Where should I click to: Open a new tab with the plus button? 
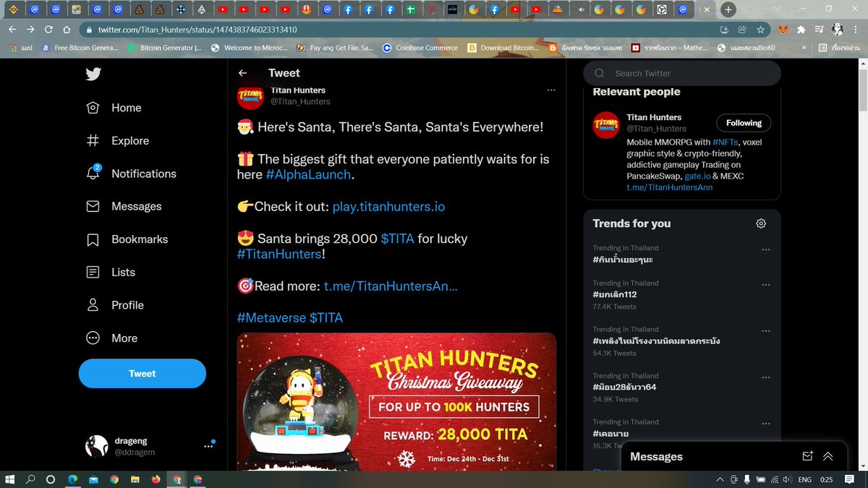tap(728, 9)
